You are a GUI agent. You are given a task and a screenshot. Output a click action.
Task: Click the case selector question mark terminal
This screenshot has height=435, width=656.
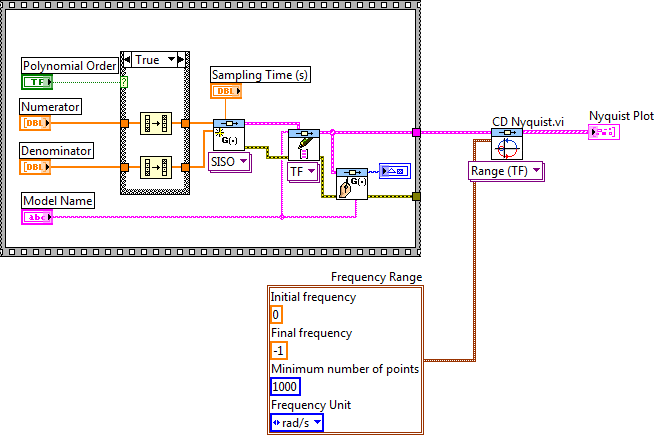(124, 82)
